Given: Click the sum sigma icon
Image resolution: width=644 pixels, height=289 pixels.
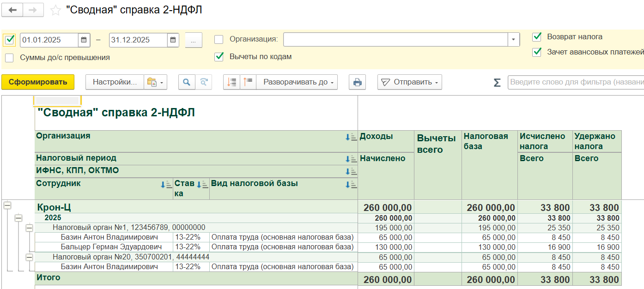Looking at the screenshot, I should [497, 82].
